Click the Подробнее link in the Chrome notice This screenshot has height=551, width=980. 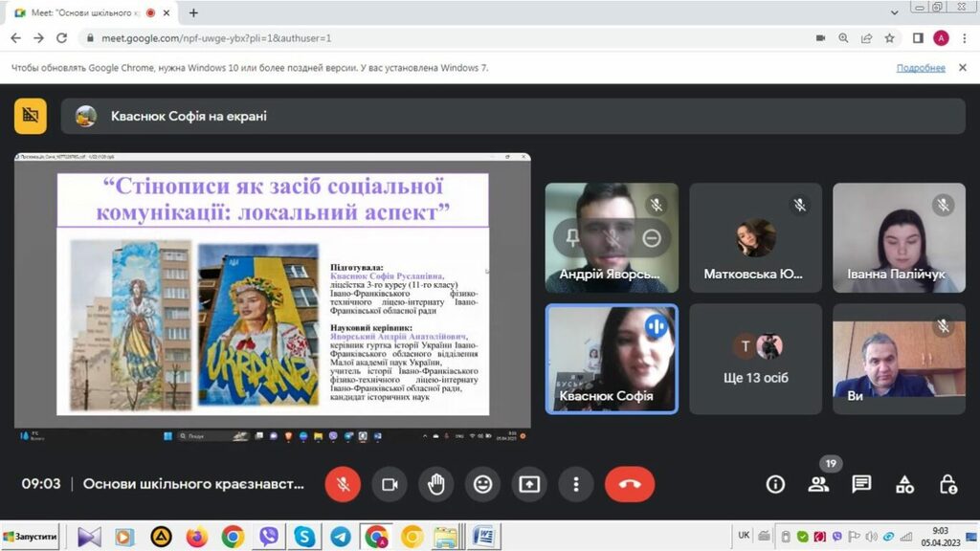click(x=920, y=68)
